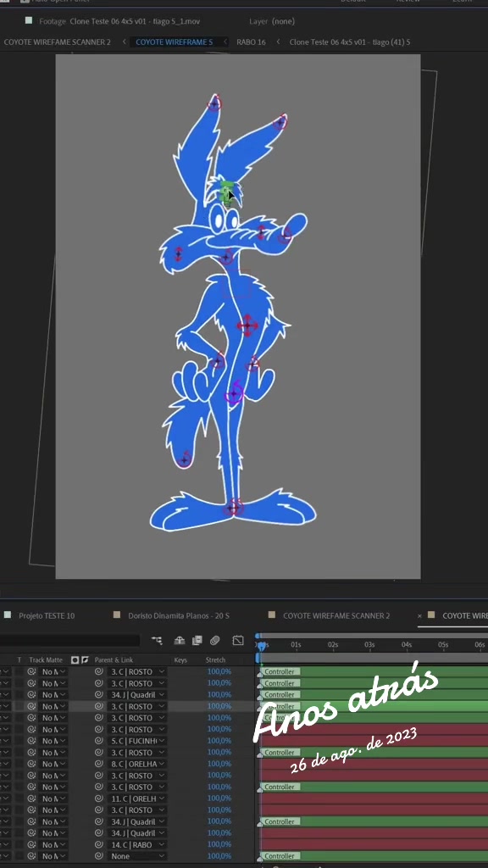Click label color swatch on Doristo Dinamita tab
The image size is (488, 868).
pyautogui.click(x=117, y=615)
